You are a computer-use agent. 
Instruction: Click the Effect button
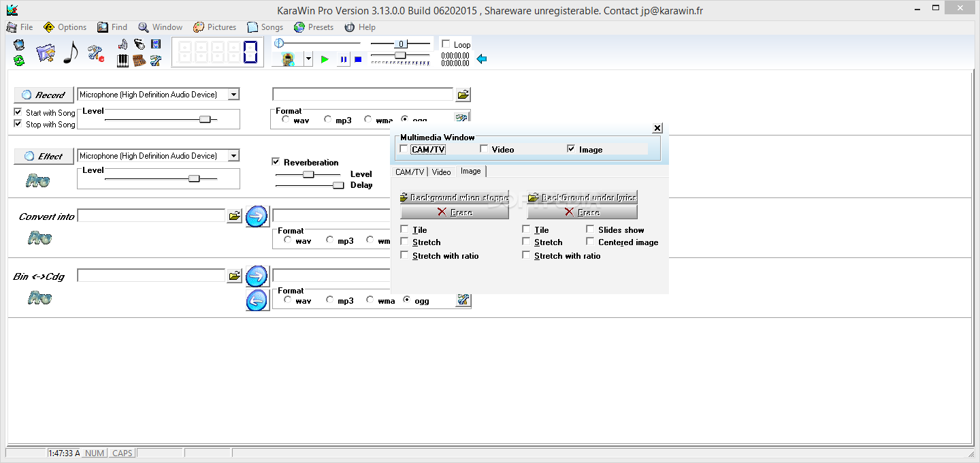(x=44, y=156)
